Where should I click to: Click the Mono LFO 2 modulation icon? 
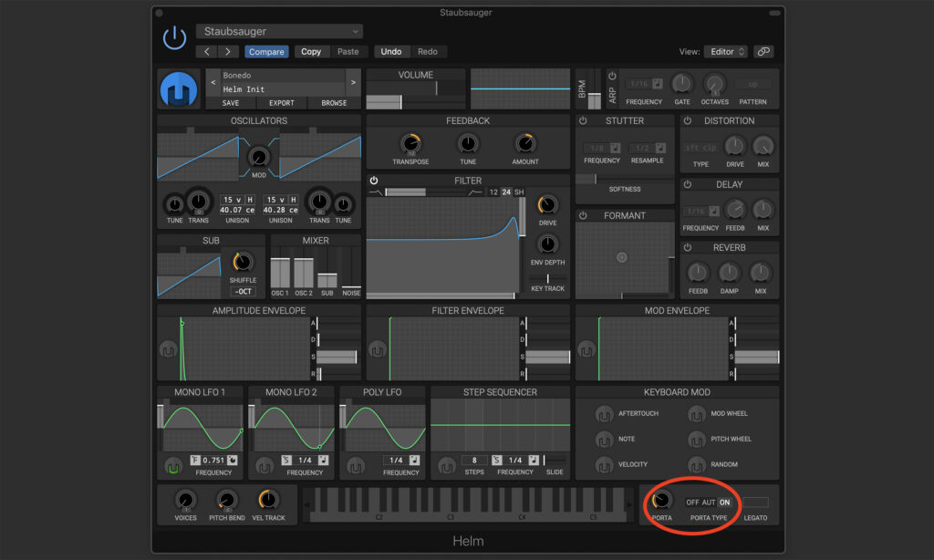(265, 466)
